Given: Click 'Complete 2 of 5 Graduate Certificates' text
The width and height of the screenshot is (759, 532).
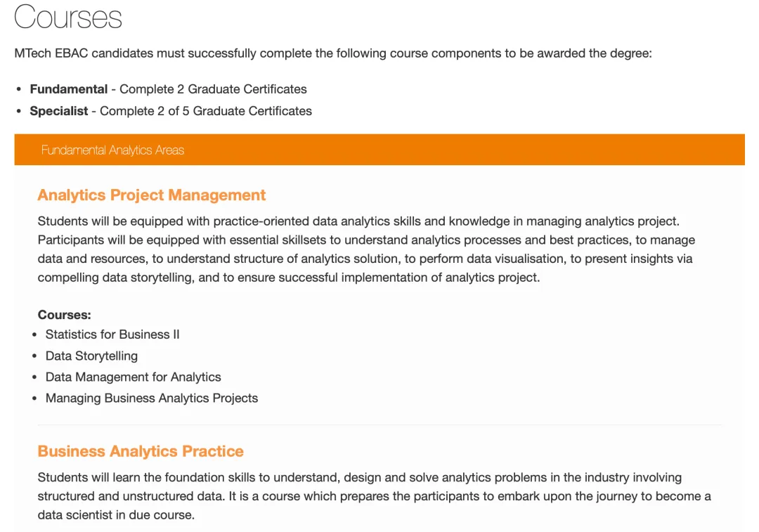Looking at the screenshot, I should tap(206, 111).
